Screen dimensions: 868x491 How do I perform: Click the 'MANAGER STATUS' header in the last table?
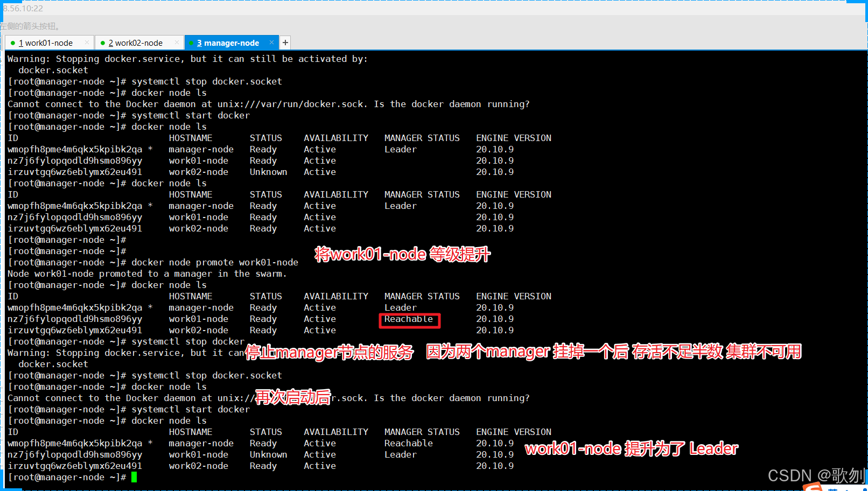click(x=422, y=432)
